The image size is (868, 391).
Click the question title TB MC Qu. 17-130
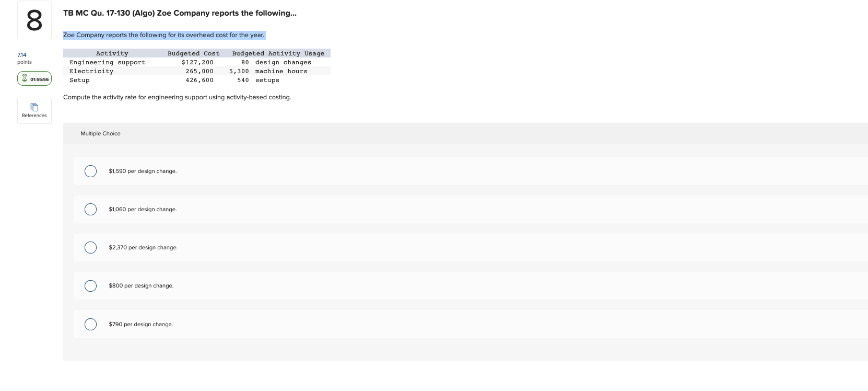point(180,13)
